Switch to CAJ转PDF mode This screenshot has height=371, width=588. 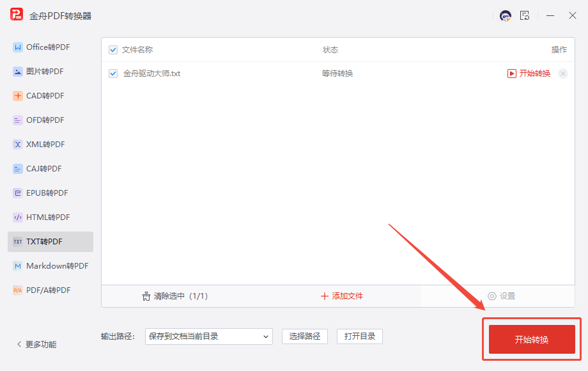coord(50,169)
